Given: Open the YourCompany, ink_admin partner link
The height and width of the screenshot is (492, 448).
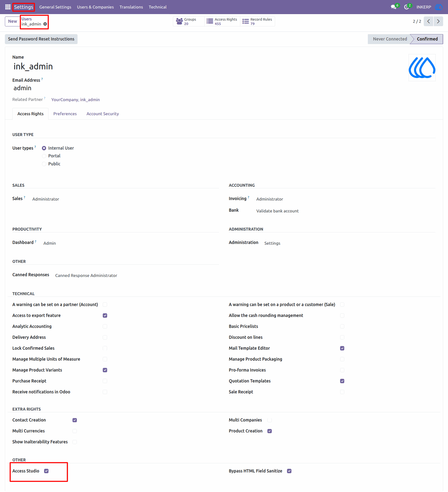Looking at the screenshot, I should pyautogui.click(x=76, y=100).
